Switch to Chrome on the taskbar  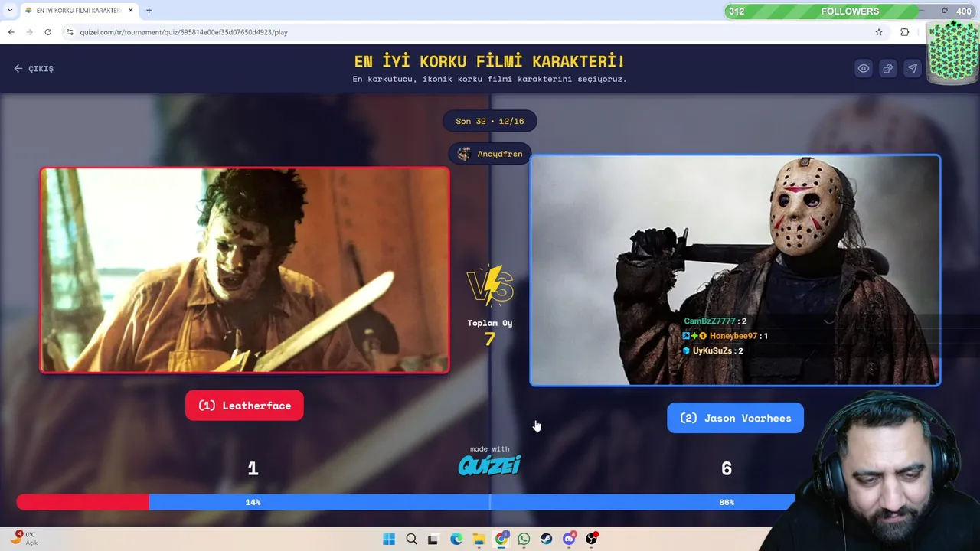pos(501,539)
